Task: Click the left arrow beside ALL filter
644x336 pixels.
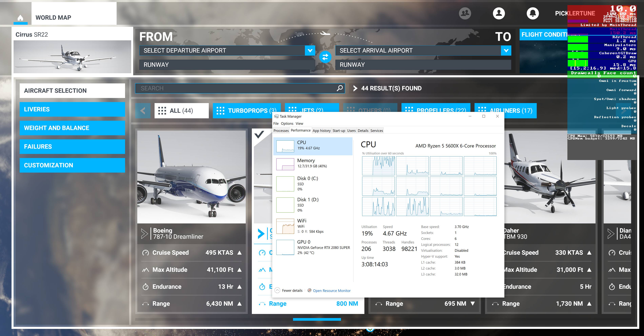Action: (143, 111)
